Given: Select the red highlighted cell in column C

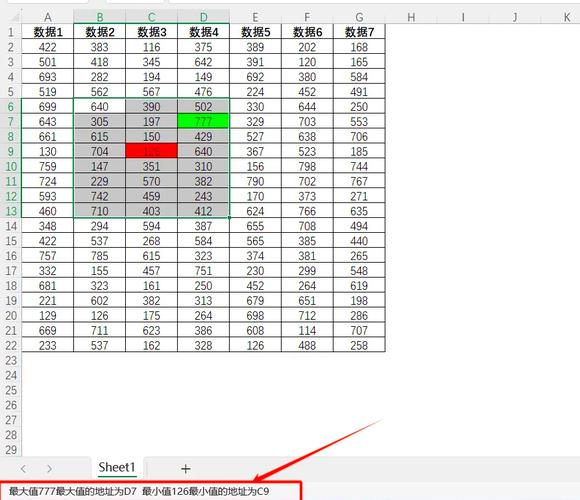Looking at the screenshot, I should tap(152, 151).
